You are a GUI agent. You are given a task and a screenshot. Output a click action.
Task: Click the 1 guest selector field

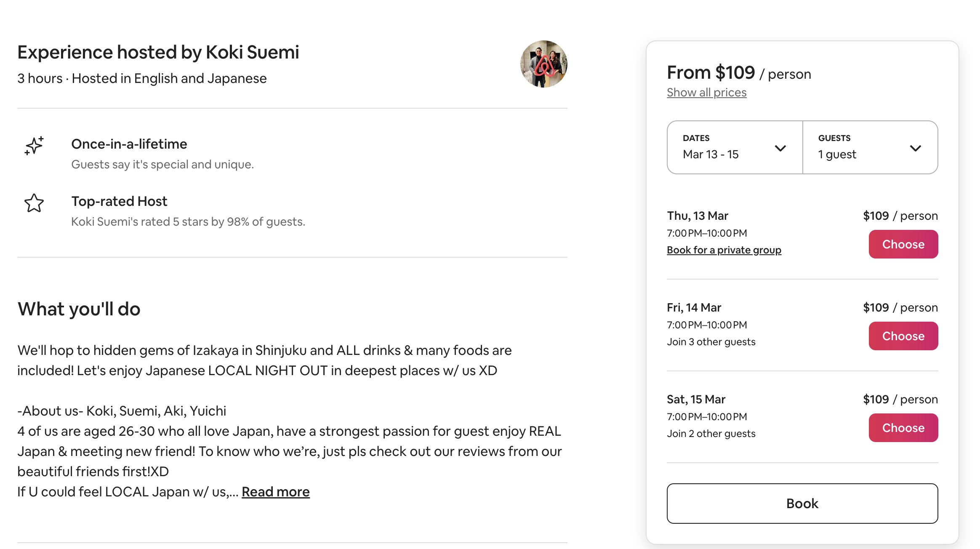coord(859,148)
